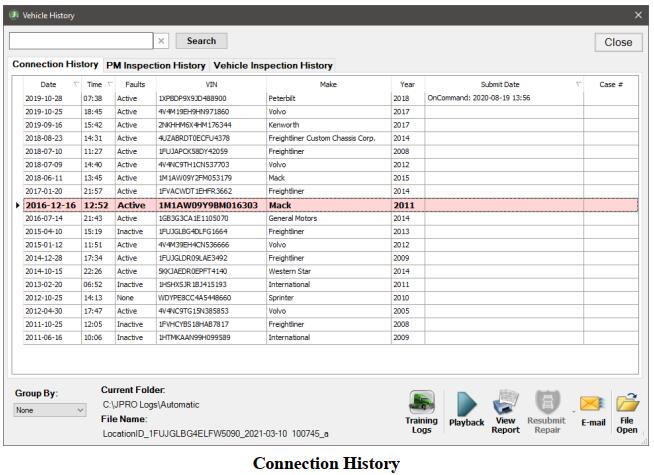
Task: Click Date column filter icon
Action: click(x=75, y=84)
